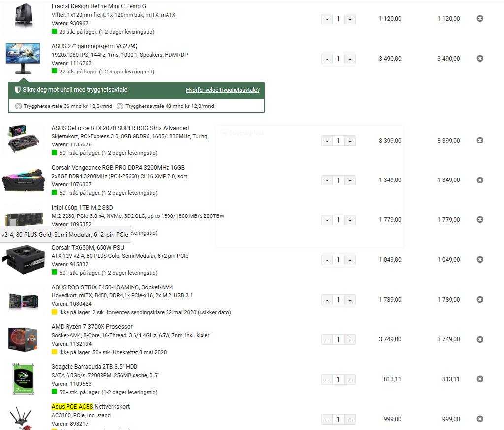This screenshot has width=504, height=430.
Task: Click the monitor quantity field showing 1
Action: tap(338, 59)
